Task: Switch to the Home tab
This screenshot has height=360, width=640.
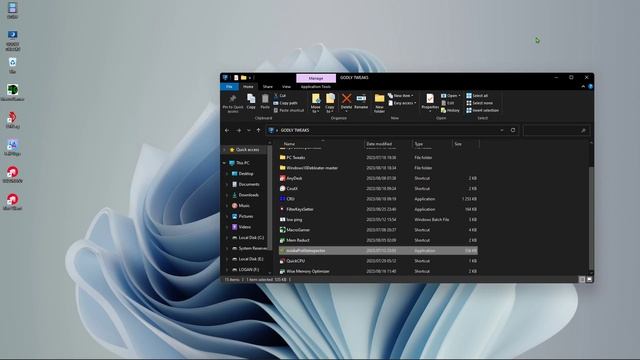Action: (x=248, y=87)
